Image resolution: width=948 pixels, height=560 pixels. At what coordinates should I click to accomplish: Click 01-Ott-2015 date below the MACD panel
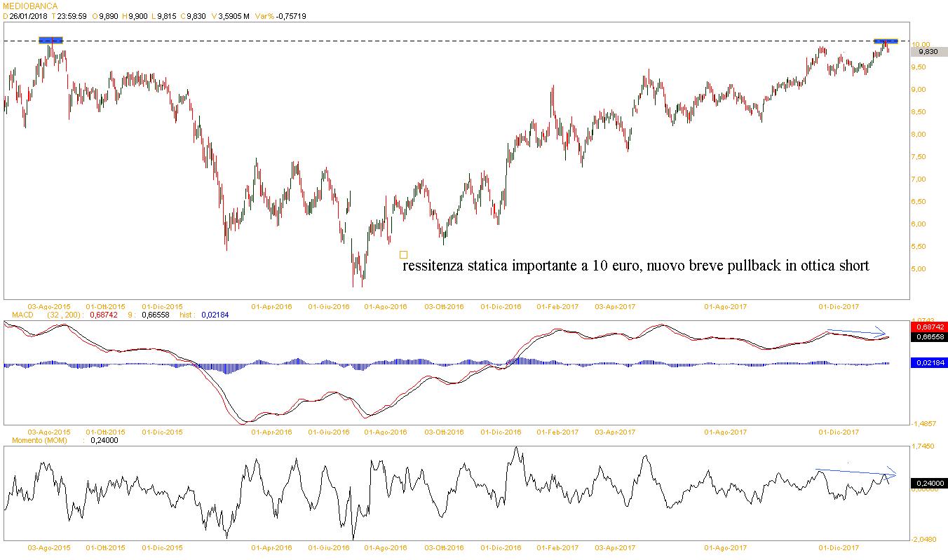tap(106, 432)
